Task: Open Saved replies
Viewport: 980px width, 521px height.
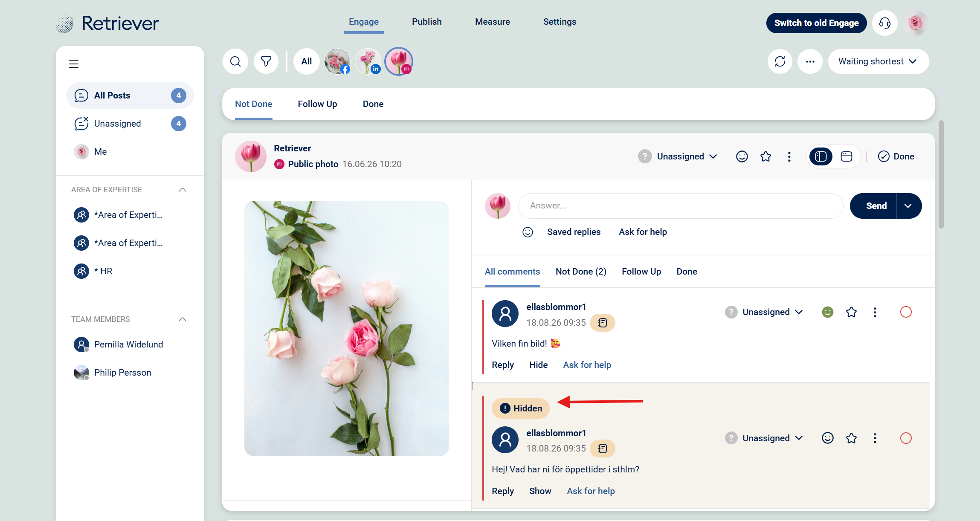Action: pos(574,232)
